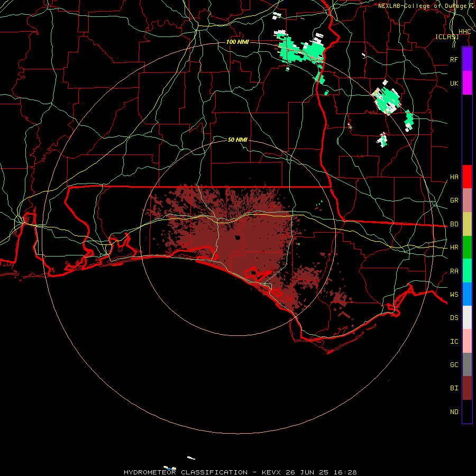Image resolution: width=476 pixels, height=476 pixels.
Task: Click the UK magenta legend swatch
Action: 467,83
